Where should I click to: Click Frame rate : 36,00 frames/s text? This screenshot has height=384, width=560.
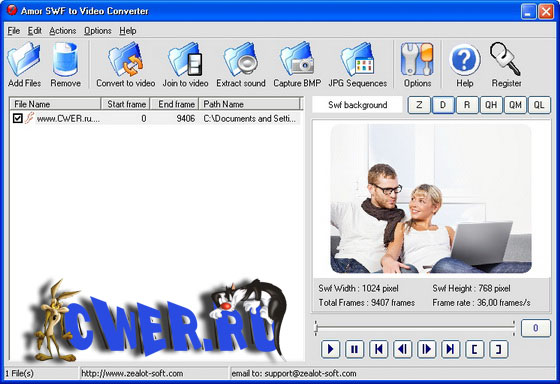pyautogui.click(x=481, y=303)
